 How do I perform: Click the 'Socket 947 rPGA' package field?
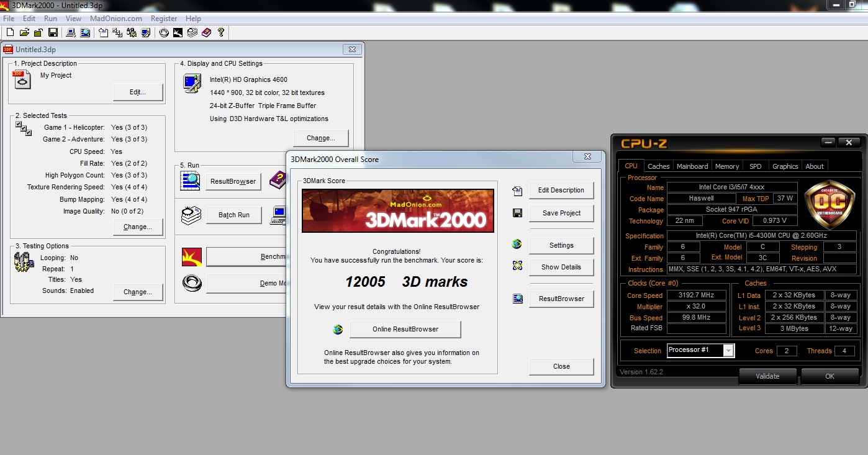pyautogui.click(x=732, y=210)
